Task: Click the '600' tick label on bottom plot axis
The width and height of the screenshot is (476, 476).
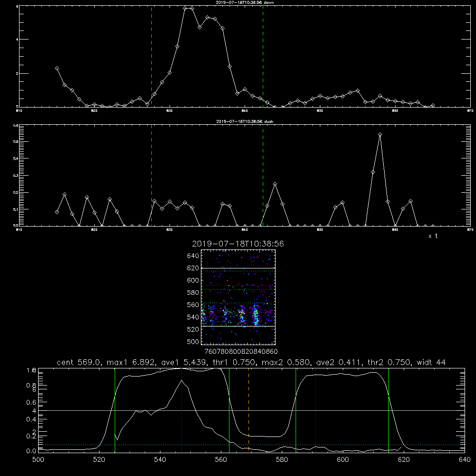Action: tap(343, 460)
